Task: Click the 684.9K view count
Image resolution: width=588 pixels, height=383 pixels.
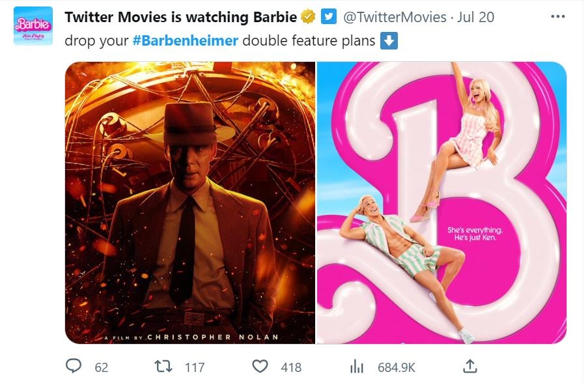Action: (396, 367)
